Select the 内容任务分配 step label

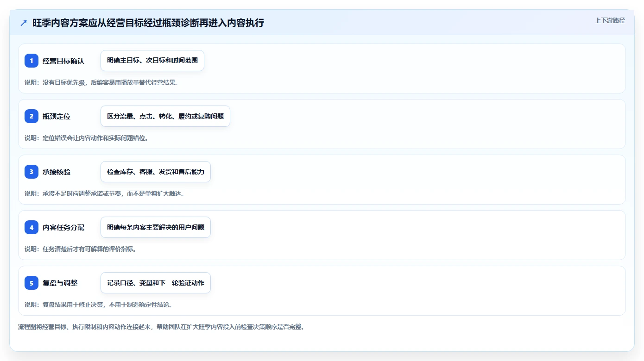pyautogui.click(x=63, y=227)
